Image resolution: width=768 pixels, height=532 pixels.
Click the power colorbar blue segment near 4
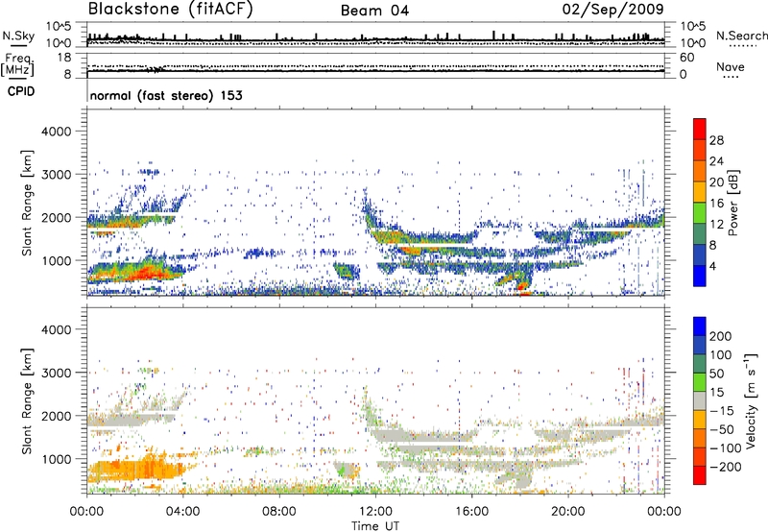tap(700, 276)
